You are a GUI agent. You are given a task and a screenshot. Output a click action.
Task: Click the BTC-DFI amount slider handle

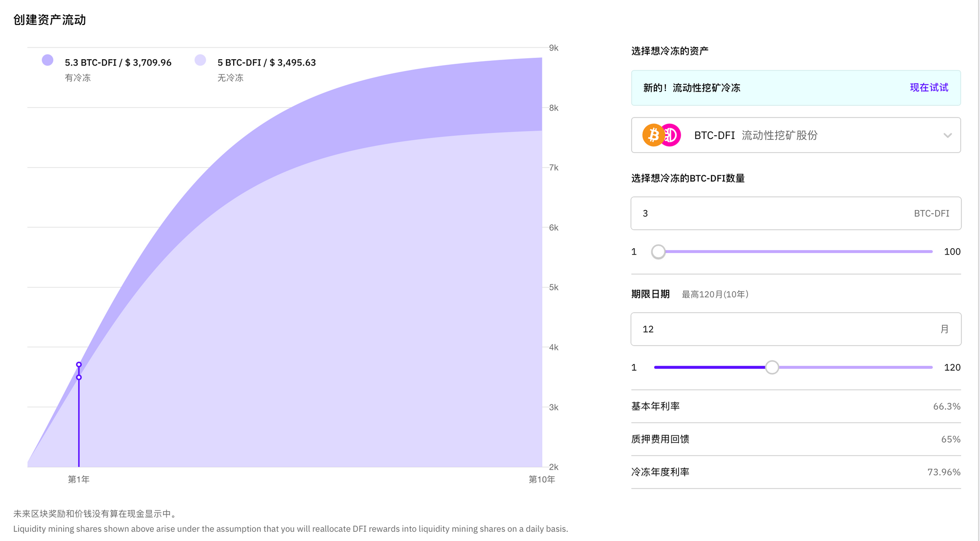pos(658,252)
